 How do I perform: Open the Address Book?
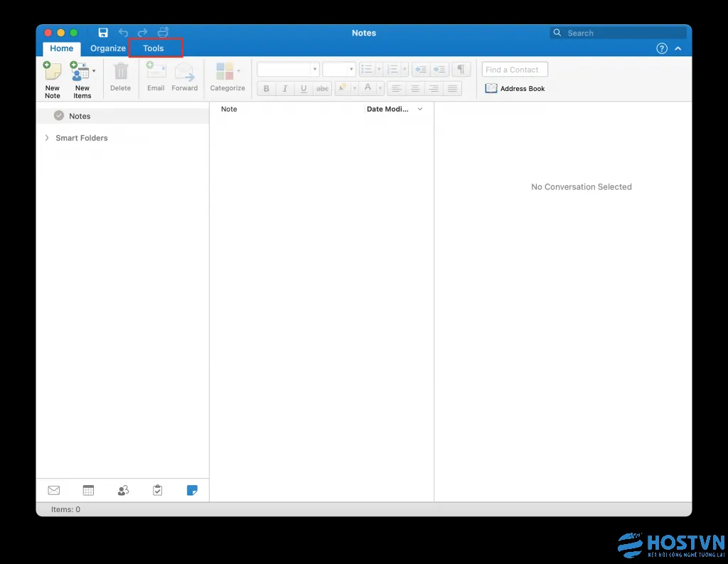coord(515,88)
